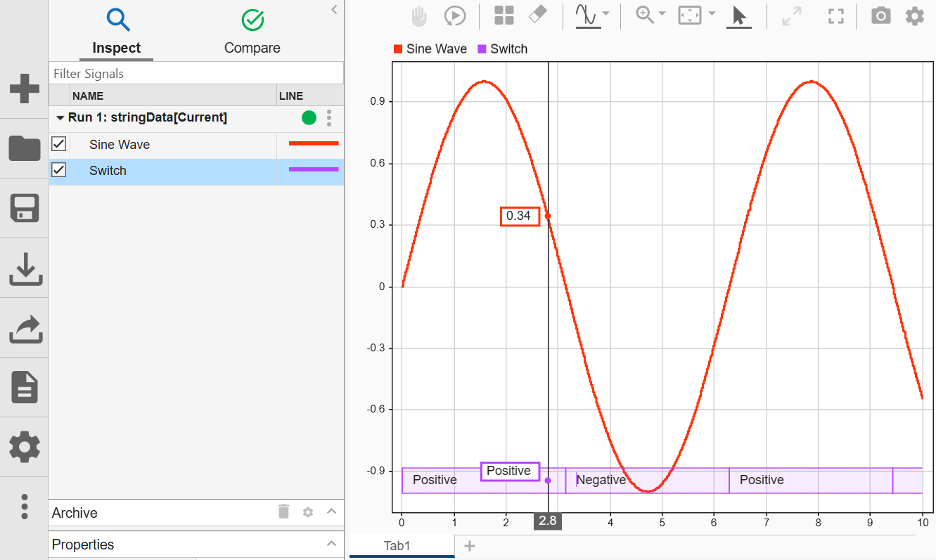Toggle the data cursors waveform icon
This screenshot has height=560, width=936.
pyautogui.click(x=587, y=15)
